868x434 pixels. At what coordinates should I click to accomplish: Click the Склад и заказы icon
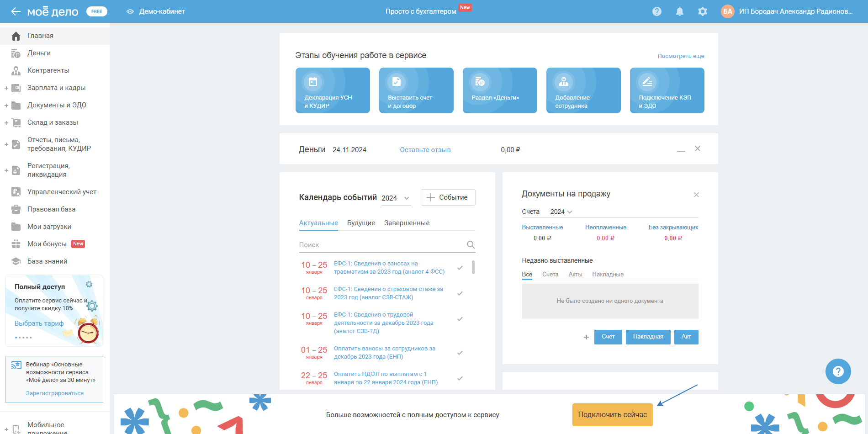tap(16, 122)
